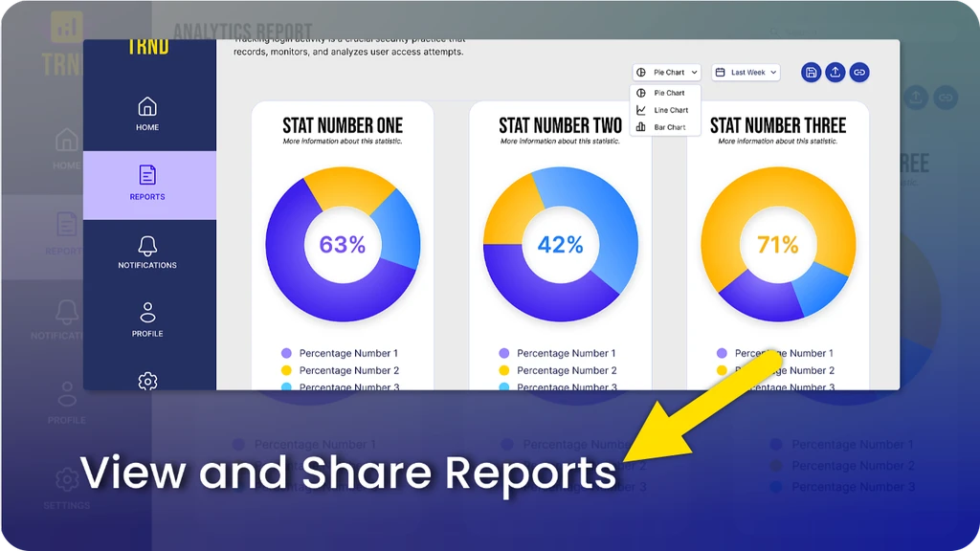Click the blue save disk icon button
Screen dimensions: 980x551
click(x=811, y=73)
